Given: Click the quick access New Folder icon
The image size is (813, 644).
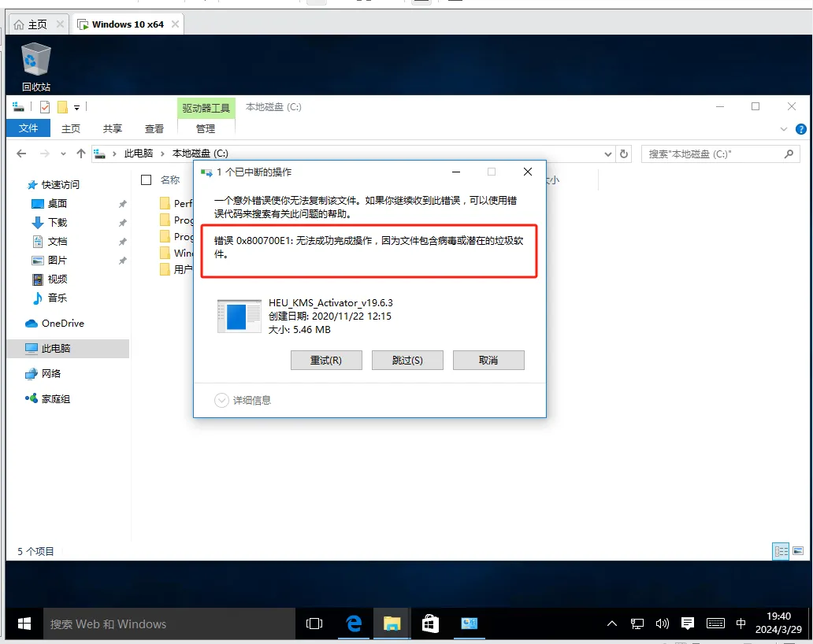Looking at the screenshot, I should pos(62,107).
